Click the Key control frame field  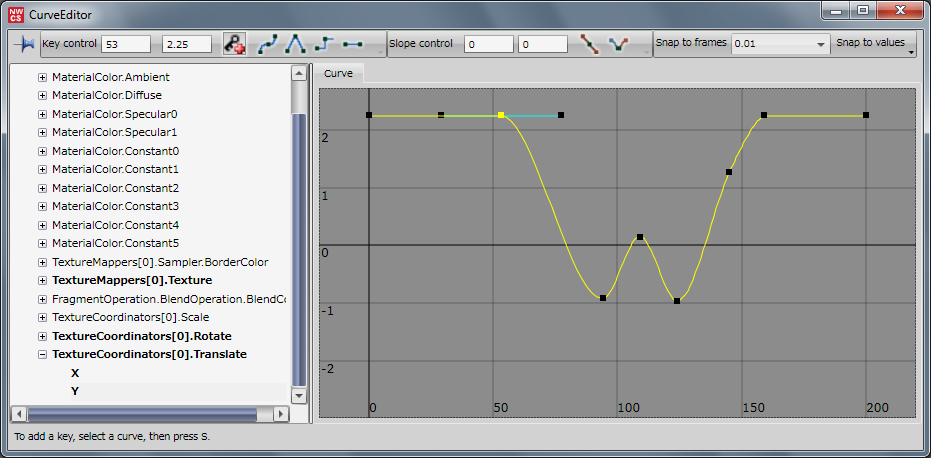(127, 45)
